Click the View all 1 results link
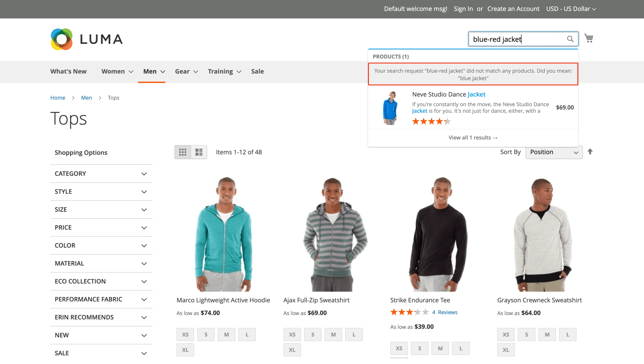644x364 pixels. (473, 137)
